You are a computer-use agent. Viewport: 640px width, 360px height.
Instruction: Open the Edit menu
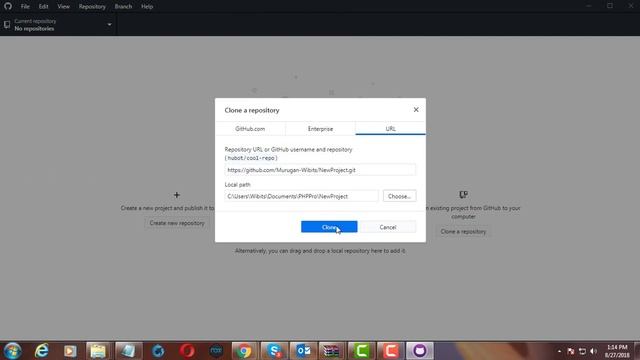(x=43, y=7)
